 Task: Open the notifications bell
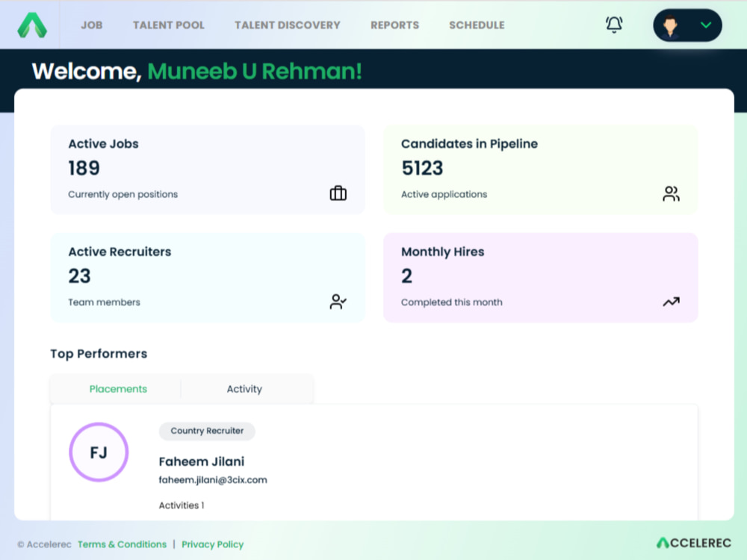[x=614, y=25]
